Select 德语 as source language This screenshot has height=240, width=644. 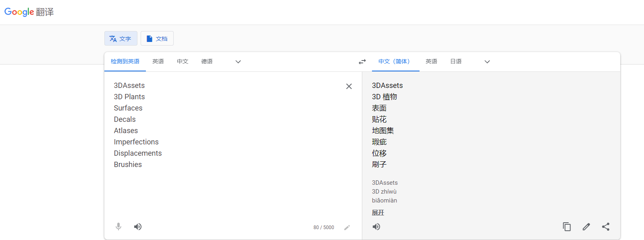point(207,62)
